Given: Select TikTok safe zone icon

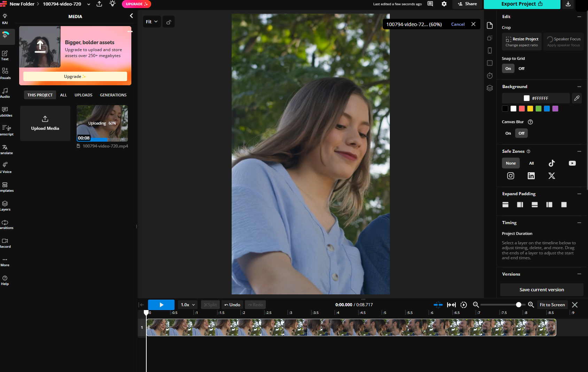Looking at the screenshot, I should pyautogui.click(x=552, y=163).
